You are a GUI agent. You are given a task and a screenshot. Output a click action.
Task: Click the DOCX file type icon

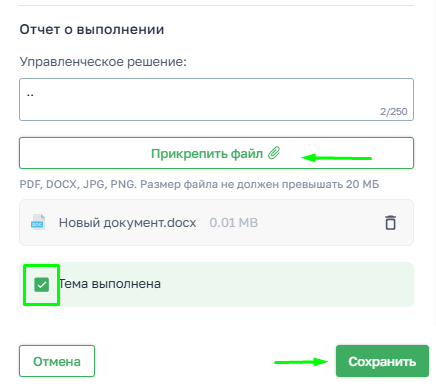pos(38,223)
